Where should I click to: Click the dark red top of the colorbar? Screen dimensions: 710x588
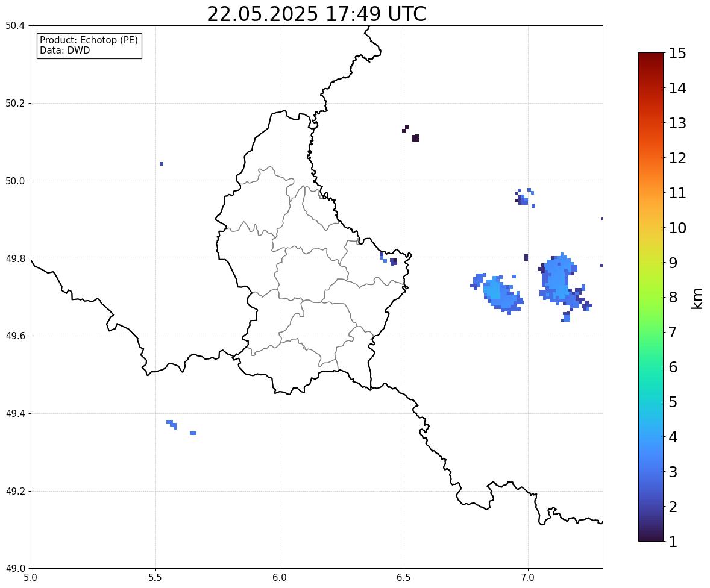pos(651,57)
